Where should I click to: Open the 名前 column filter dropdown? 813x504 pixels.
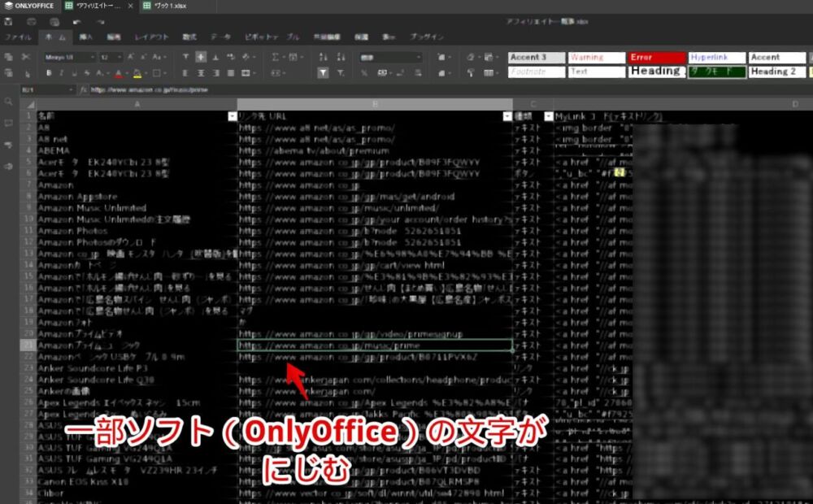pos(233,117)
